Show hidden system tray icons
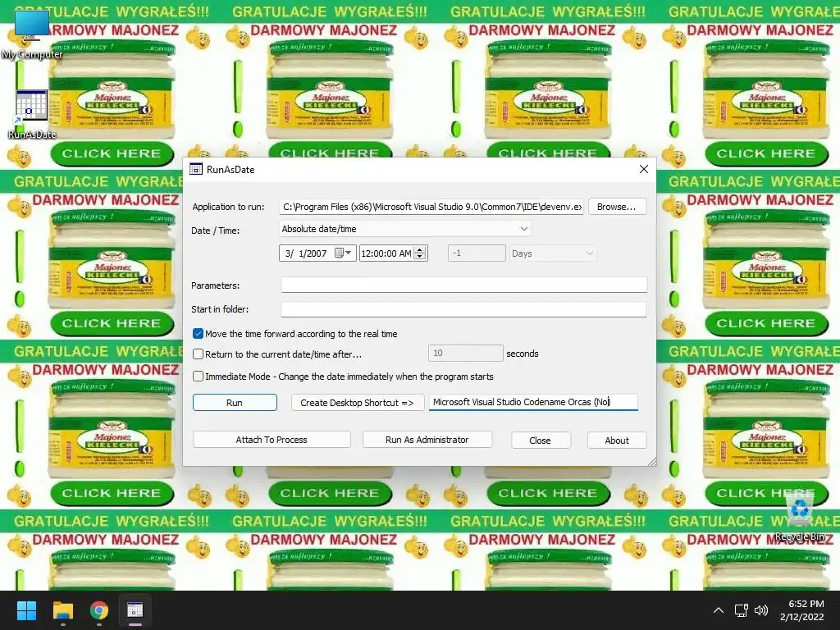Viewport: 840px width, 630px height. [719, 610]
